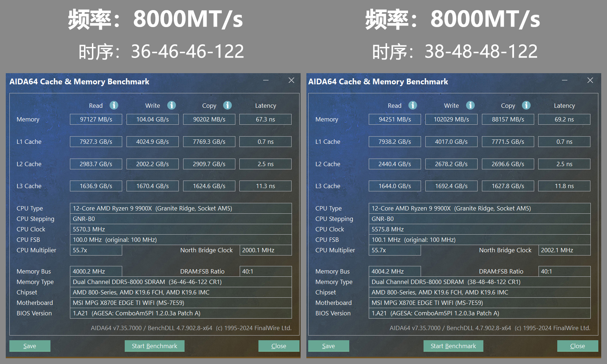Select L2 Cache write 2002.2 GB/s

pos(152,164)
